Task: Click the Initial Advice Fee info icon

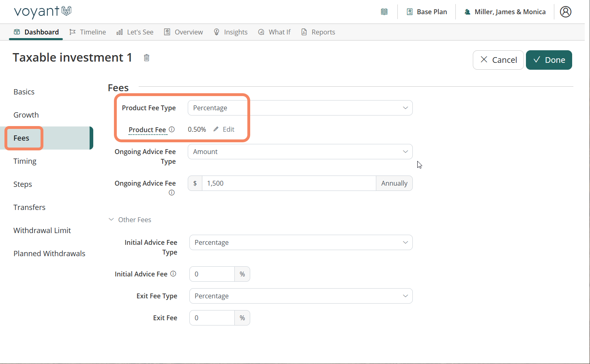Action: [173, 274]
